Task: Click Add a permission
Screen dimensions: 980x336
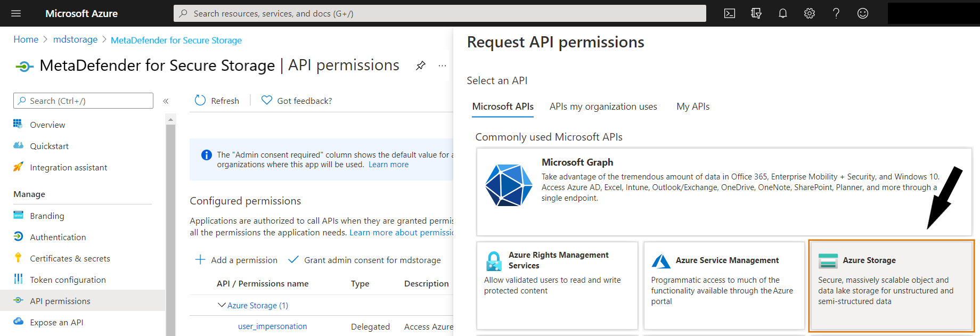Action: tap(236, 260)
